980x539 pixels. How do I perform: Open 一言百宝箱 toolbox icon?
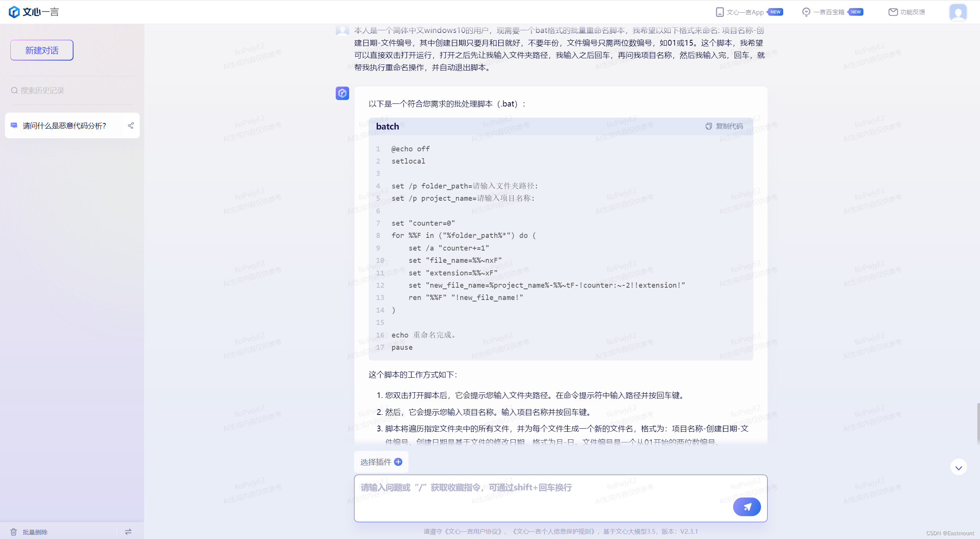[x=806, y=12]
